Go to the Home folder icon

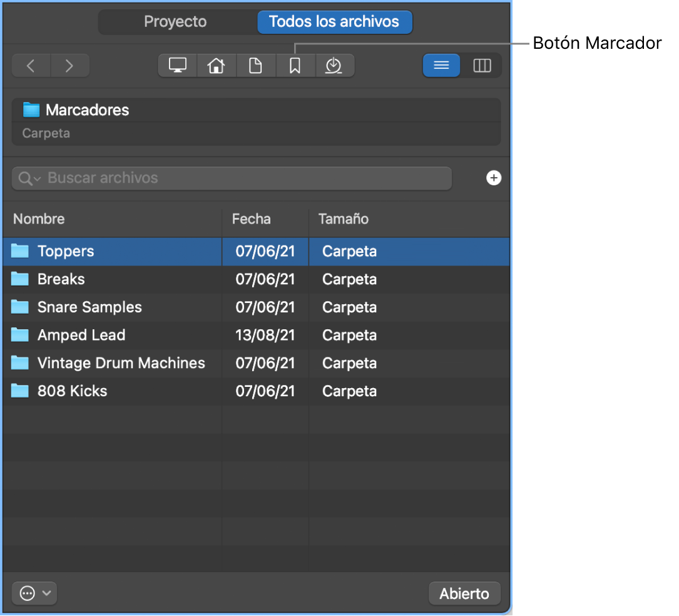(x=217, y=65)
